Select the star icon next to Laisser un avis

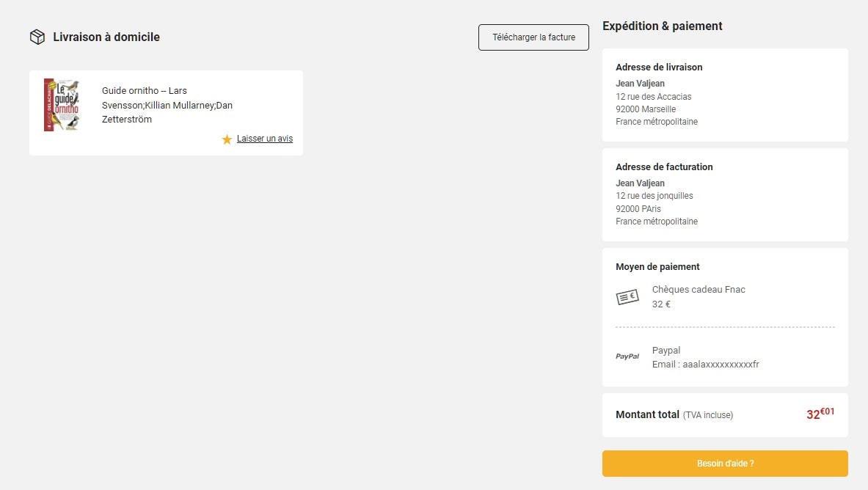[227, 139]
